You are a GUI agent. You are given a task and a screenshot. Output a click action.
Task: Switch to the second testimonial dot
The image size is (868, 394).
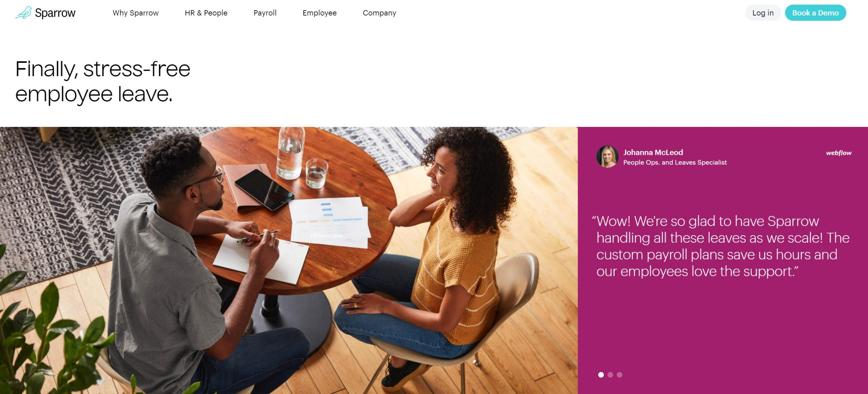click(x=610, y=375)
